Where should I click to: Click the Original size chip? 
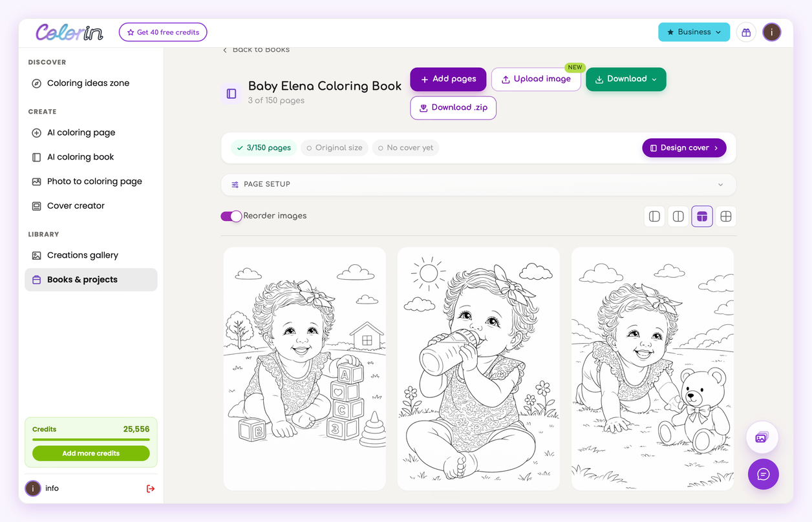334,148
